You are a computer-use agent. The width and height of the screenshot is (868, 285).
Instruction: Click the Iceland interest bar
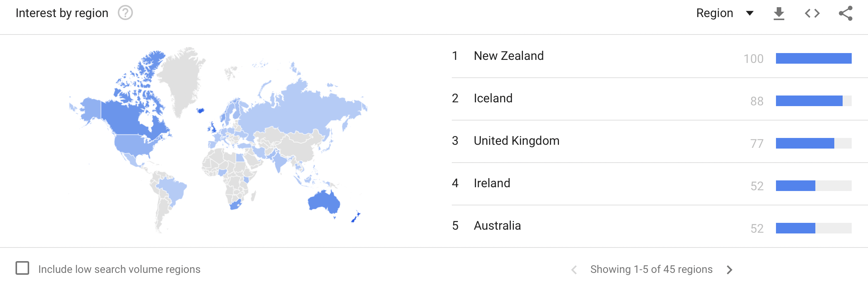809,101
